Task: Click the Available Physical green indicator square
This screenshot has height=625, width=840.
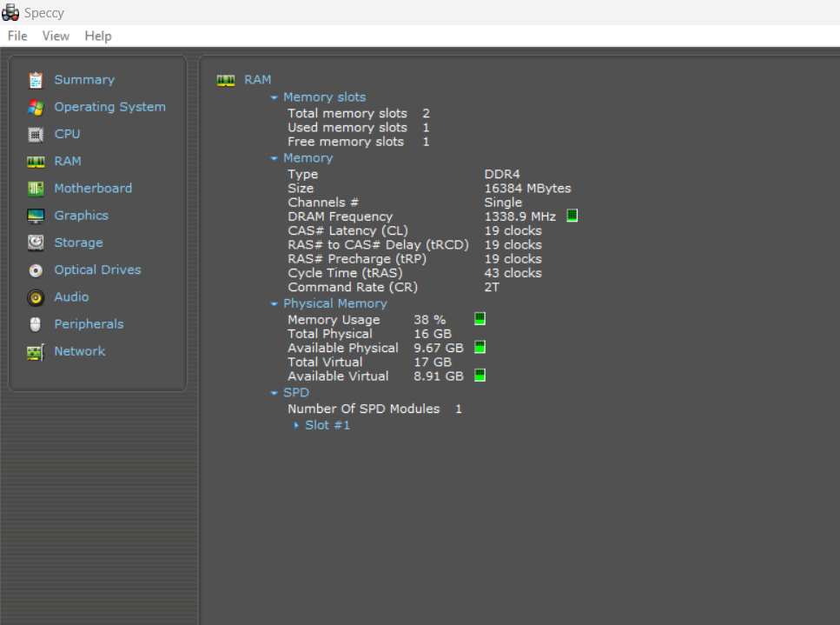Action: (480, 348)
